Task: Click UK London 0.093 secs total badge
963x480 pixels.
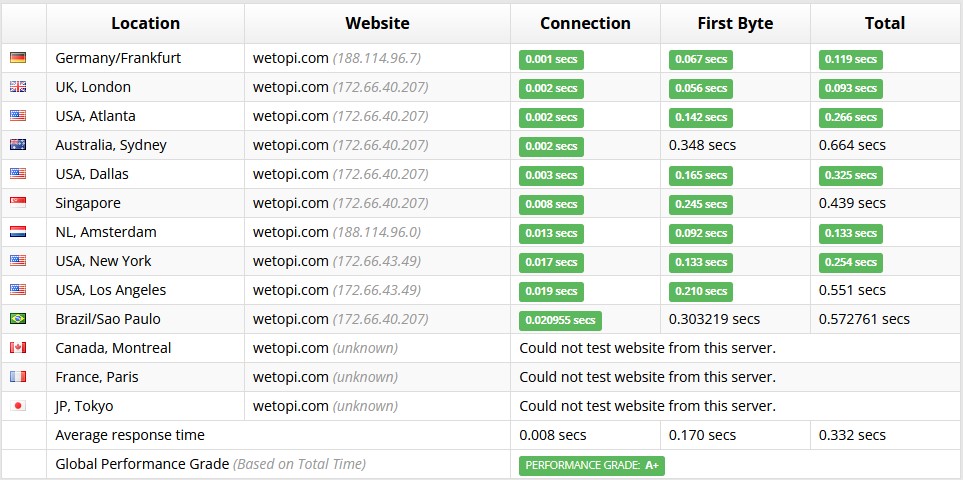Action: click(x=851, y=88)
